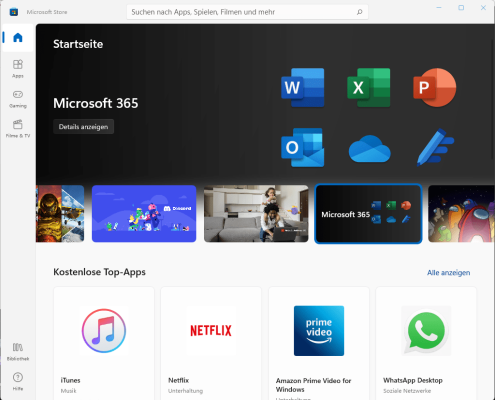Click the search magnifier icon
495x400 pixels.
[x=359, y=12]
